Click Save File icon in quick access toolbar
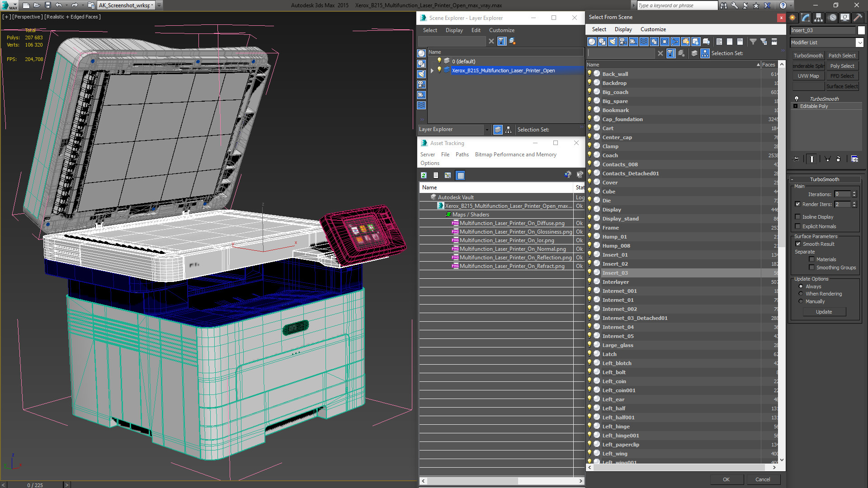The width and height of the screenshot is (868, 488). click(x=48, y=5)
